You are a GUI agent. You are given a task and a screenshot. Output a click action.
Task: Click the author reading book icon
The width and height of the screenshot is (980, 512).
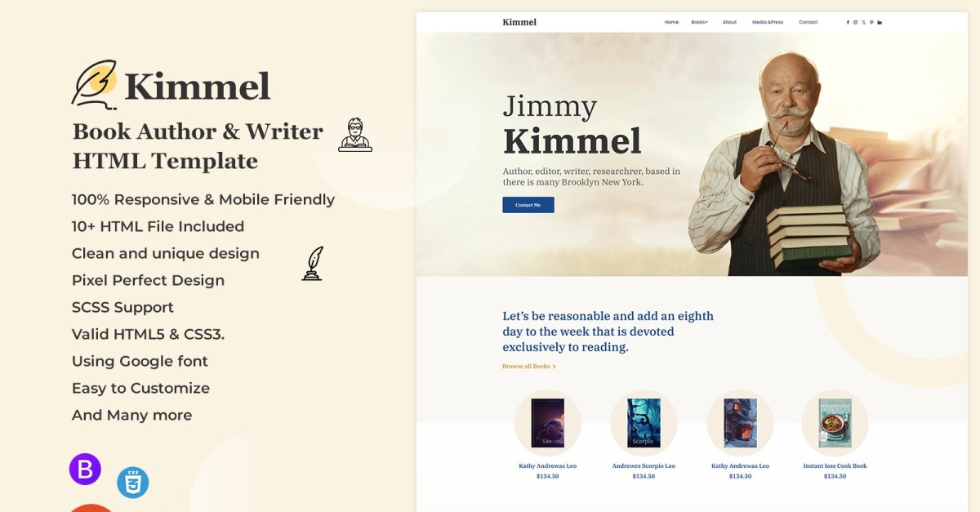click(355, 136)
